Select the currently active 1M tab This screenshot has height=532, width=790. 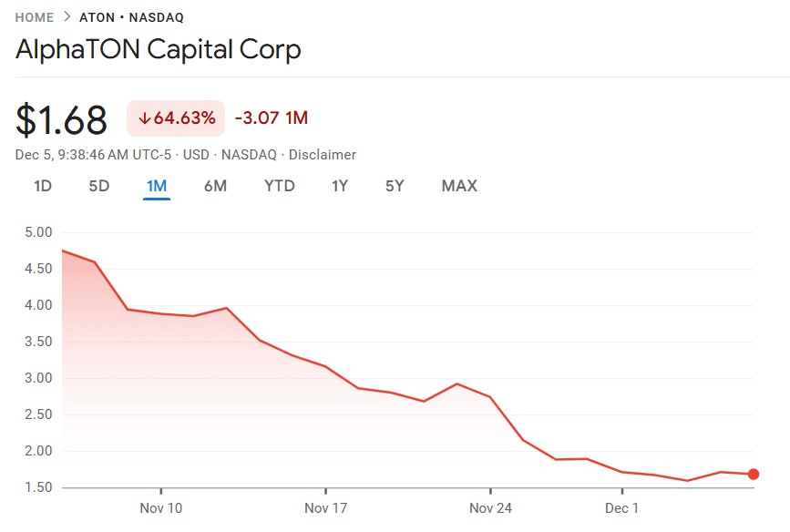(x=157, y=186)
